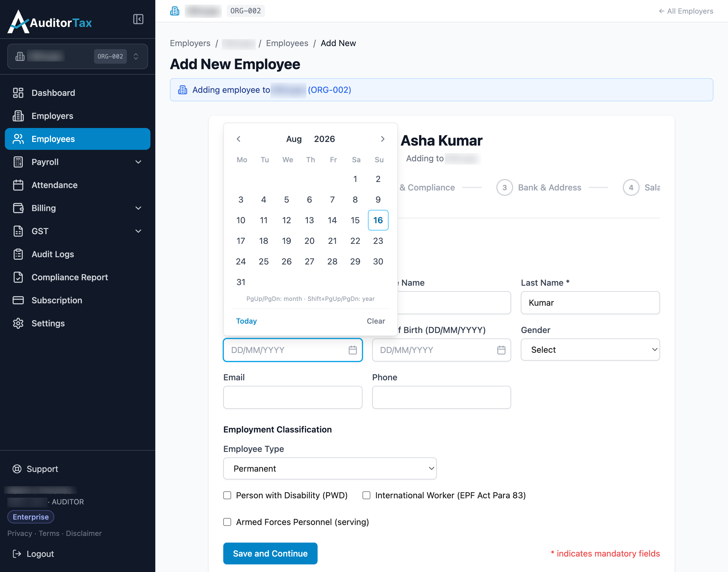Click the AuditorTax logo

pos(49,22)
